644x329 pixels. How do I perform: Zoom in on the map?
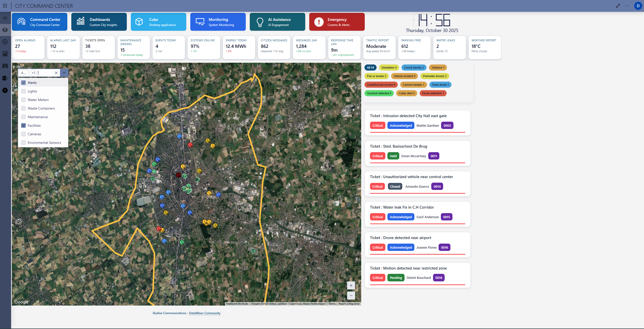(x=351, y=285)
